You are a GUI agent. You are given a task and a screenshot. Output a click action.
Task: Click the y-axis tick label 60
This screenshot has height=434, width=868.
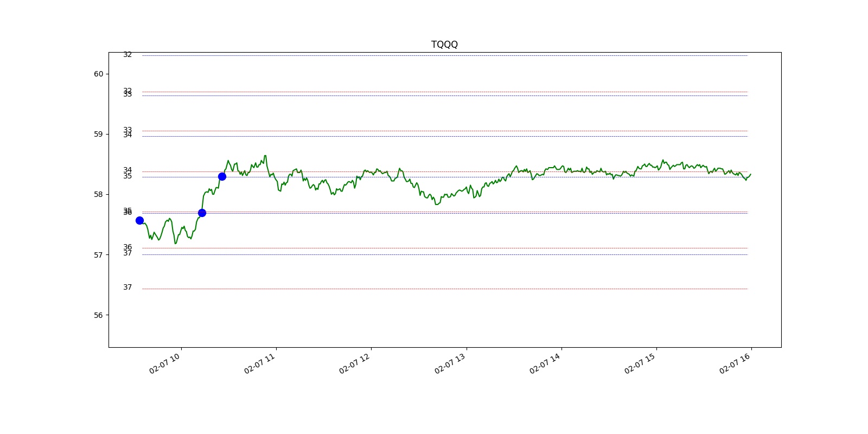tap(98, 74)
